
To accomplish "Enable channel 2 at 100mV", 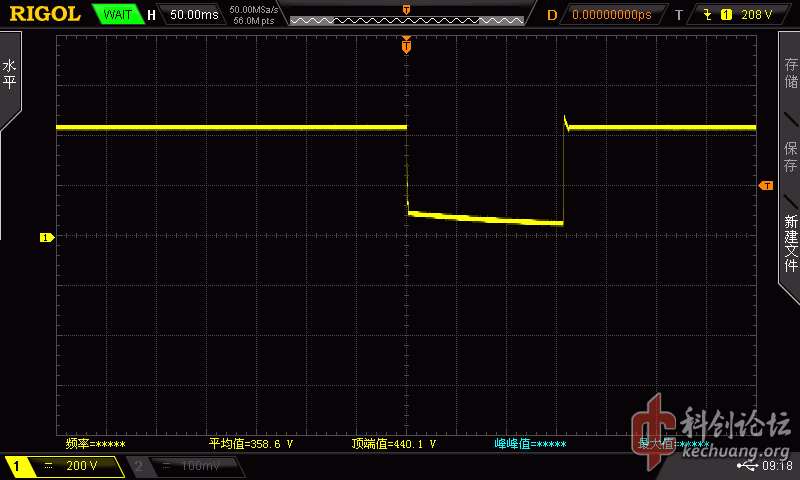I will (184, 466).
